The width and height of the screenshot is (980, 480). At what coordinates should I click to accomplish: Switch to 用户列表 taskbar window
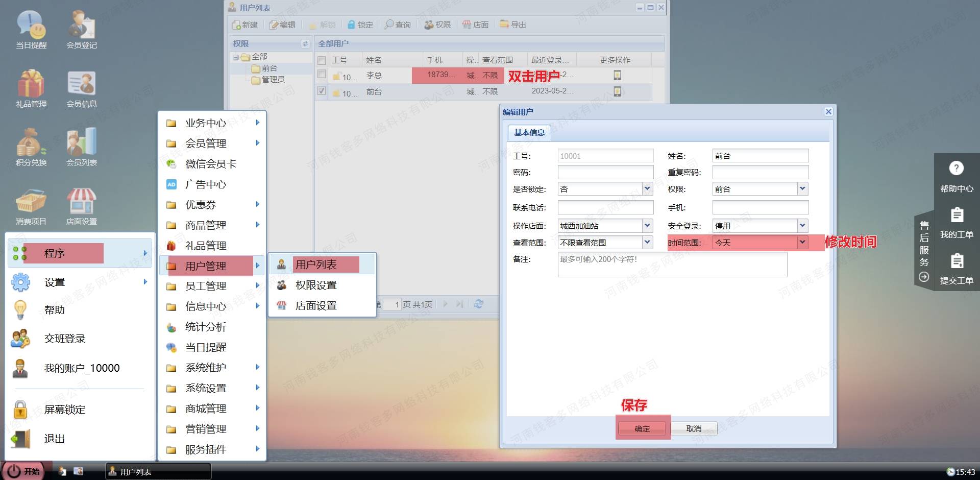(x=158, y=471)
